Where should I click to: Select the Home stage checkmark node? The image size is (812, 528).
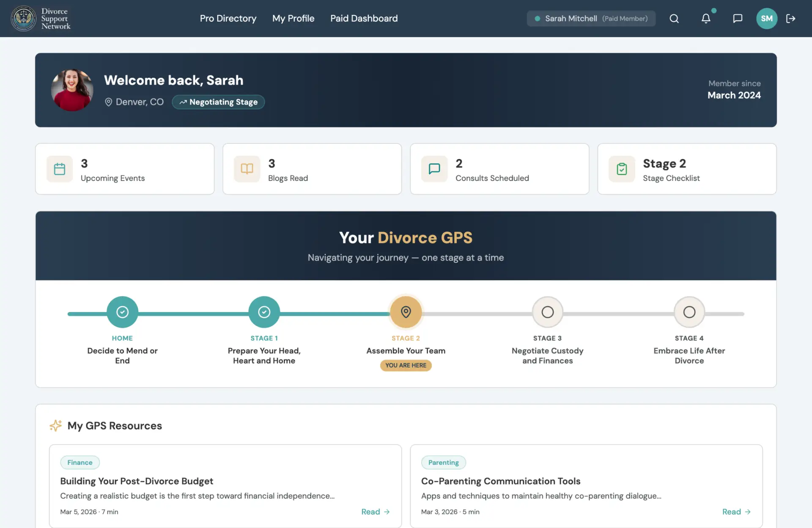[x=122, y=312]
